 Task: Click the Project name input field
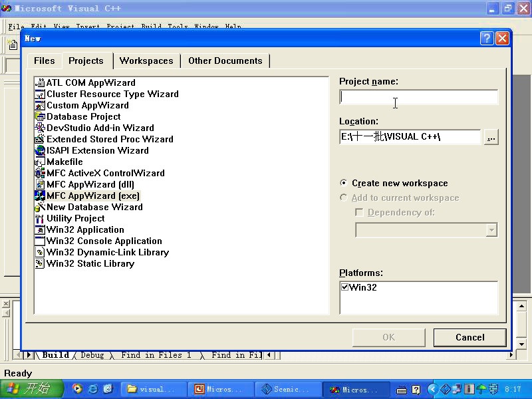[419, 97]
